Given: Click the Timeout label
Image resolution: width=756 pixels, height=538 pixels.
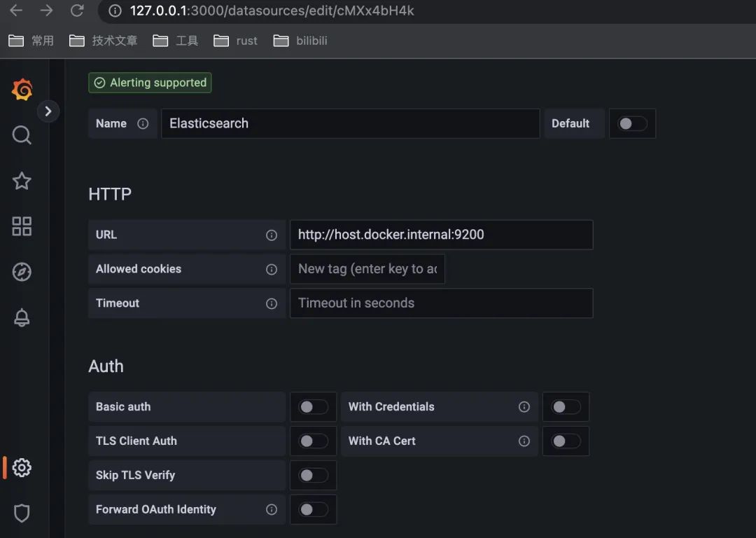Looking at the screenshot, I should pos(118,303).
